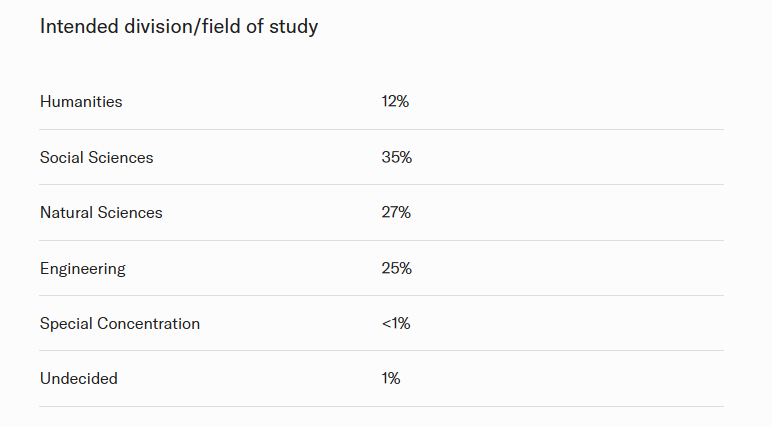Select the Engineering row label
This screenshot has height=426, width=772.
click(83, 269)
